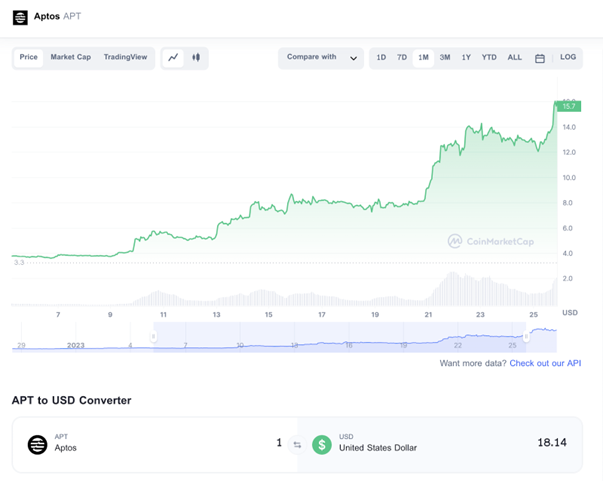Open the calendar date range picker
Image resolution: width=603 pixels, height=481 pixels.
tap(540, 58)
